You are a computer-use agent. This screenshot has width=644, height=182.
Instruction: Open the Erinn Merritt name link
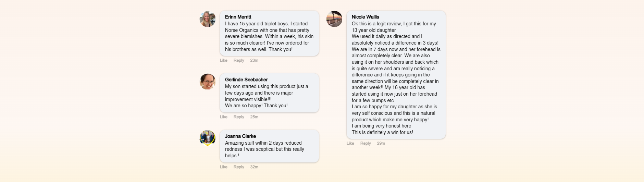pyautogui.click(x=238, y=17)
